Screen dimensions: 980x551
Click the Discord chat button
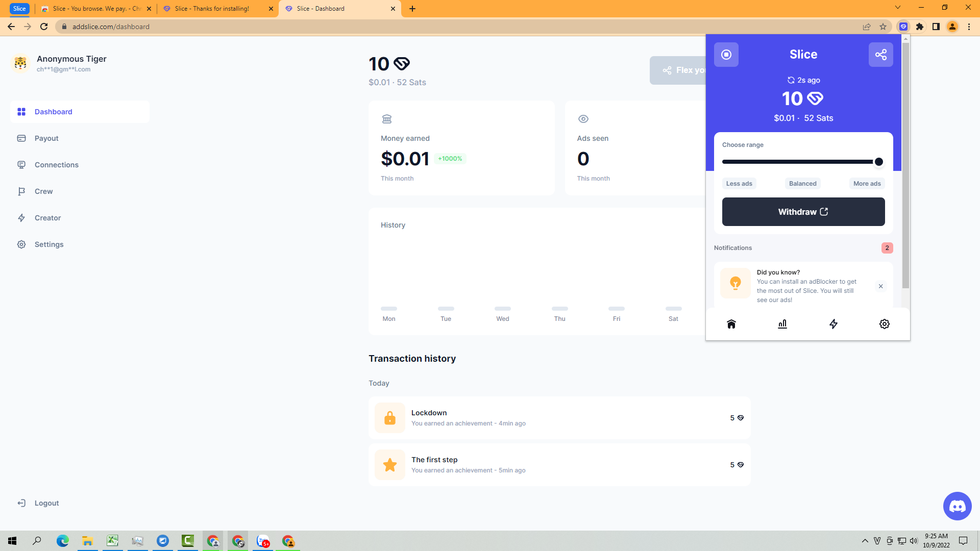[x=957, y=506]
